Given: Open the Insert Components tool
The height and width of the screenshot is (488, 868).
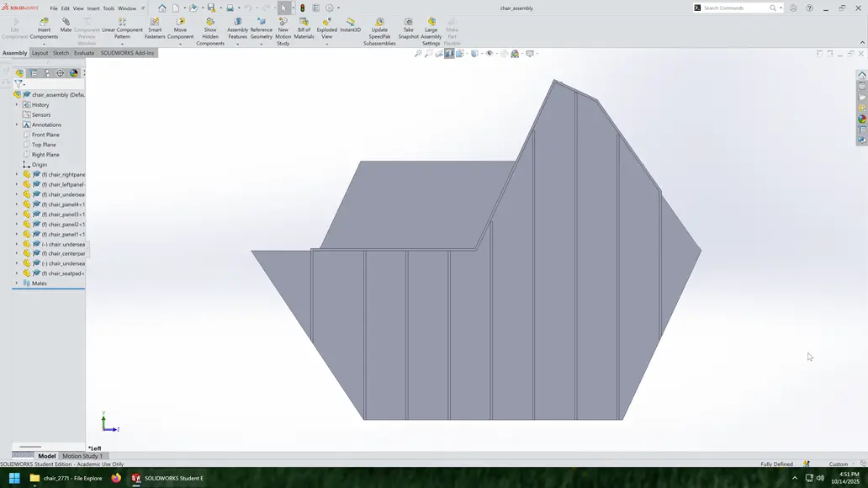Looking at the screenshot, I should [42, 26].
